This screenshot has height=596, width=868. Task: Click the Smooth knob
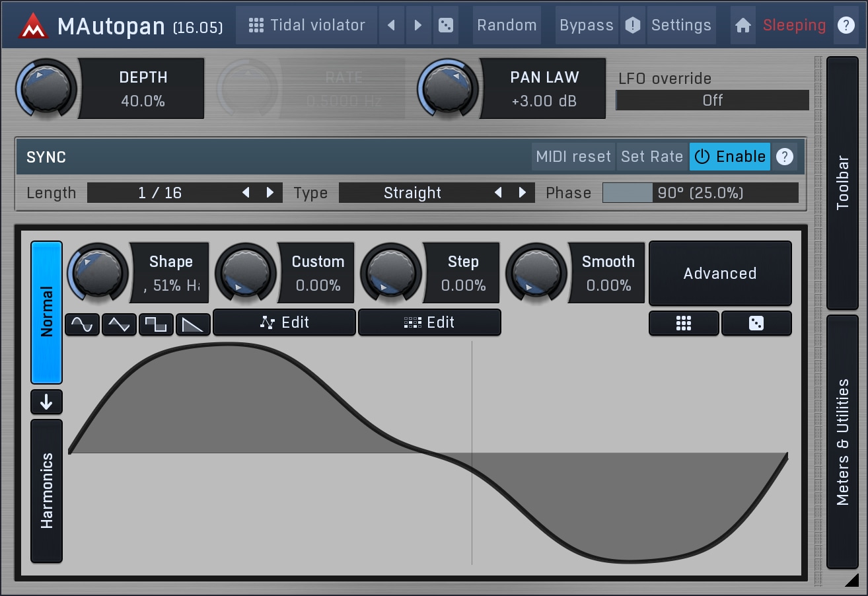[x=536, y=273]
